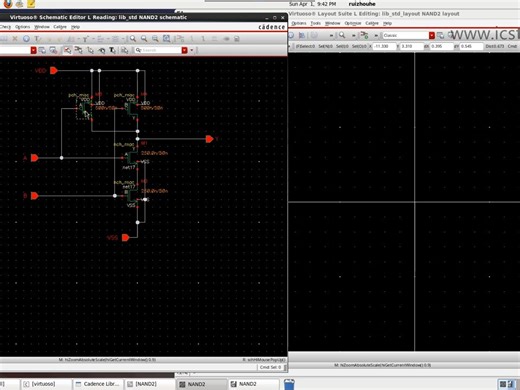Click the save disk icon in schematic toolbar

pos(237,39)
